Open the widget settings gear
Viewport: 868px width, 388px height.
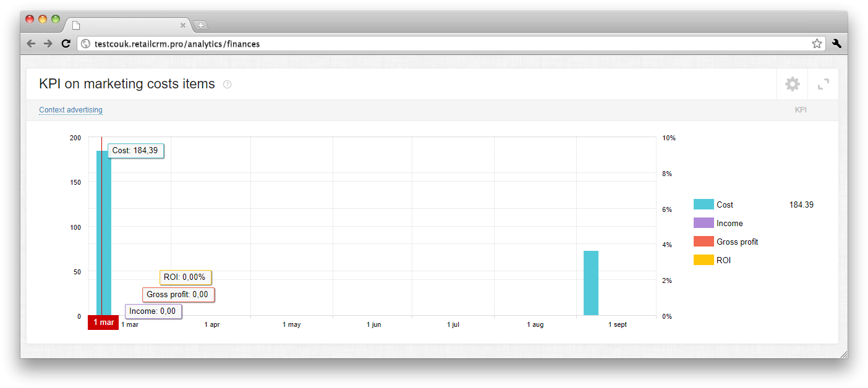(x=792, y=84)
